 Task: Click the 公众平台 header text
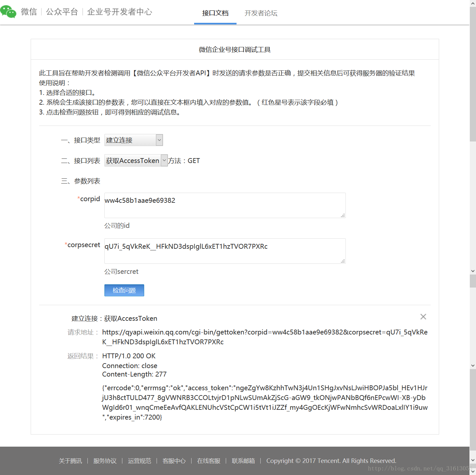click(x=62, y=12)
